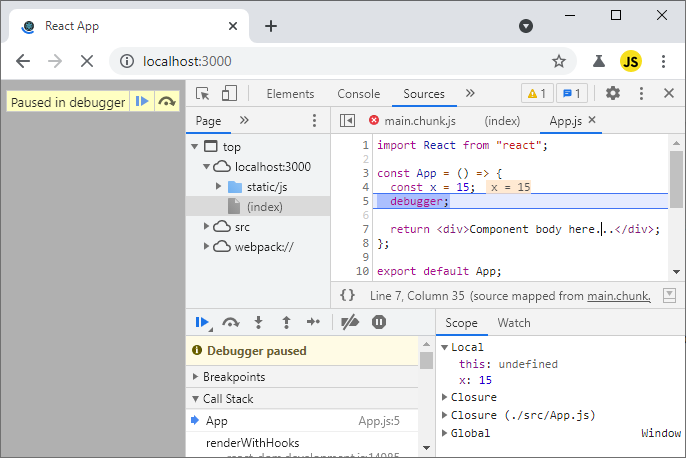Open the Watch pane tab
The image size is (686, 458).
coord(514,323)
